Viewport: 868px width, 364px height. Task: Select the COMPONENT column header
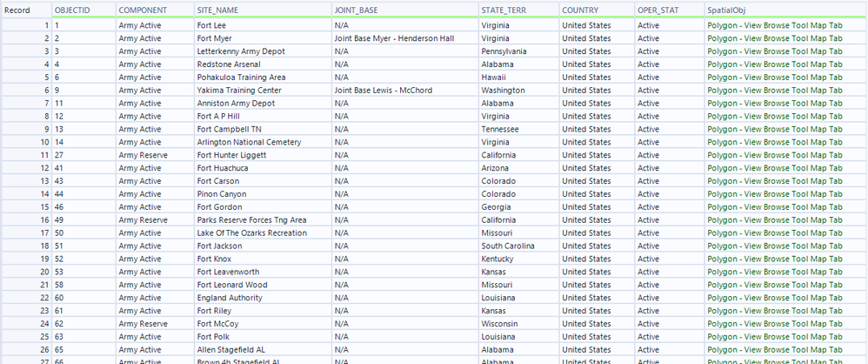tap(143, 10)
